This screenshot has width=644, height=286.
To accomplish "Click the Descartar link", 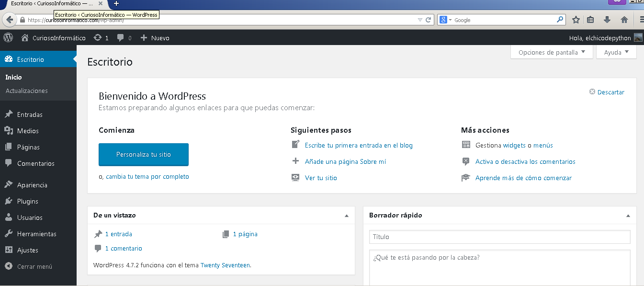I will coord(611,92).
